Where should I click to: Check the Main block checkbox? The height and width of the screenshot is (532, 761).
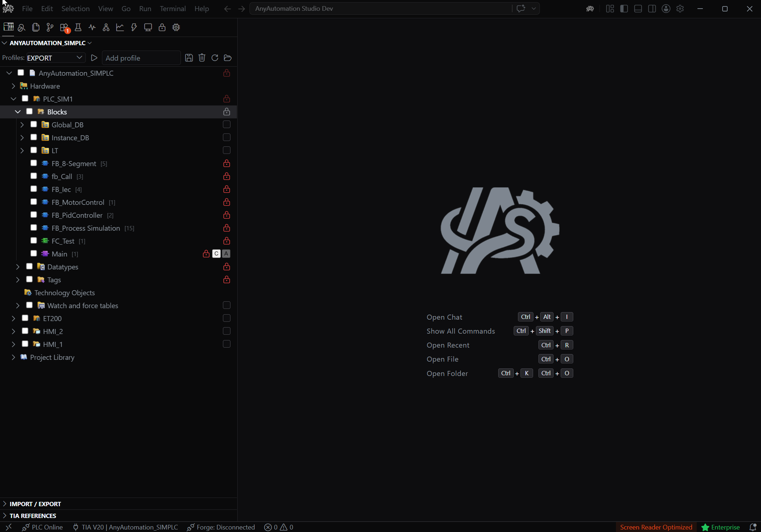tap(34, 254)
